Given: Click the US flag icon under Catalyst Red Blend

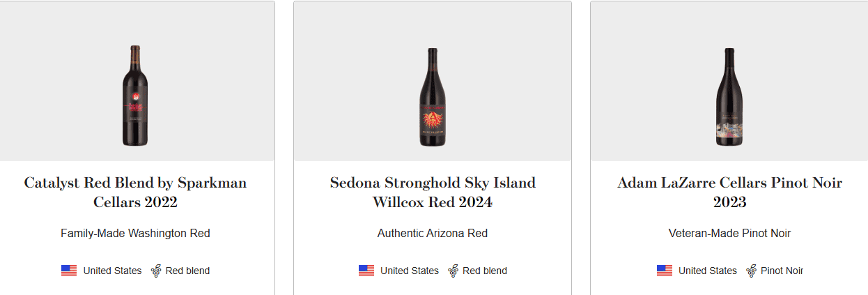Looking at the screenshot, I should [x=69, y=271].
